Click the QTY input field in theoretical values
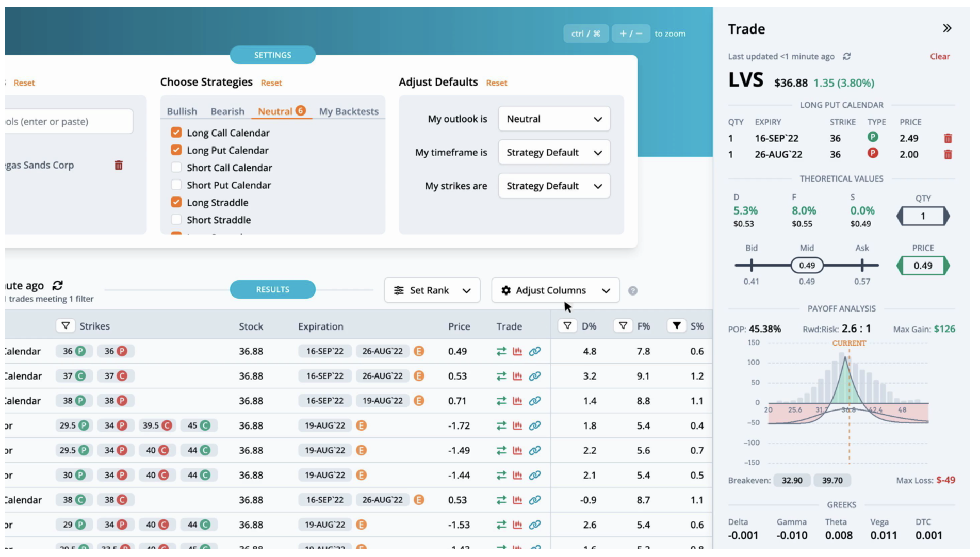The height and width of the screenshot is (557, 980). [924, 217]
